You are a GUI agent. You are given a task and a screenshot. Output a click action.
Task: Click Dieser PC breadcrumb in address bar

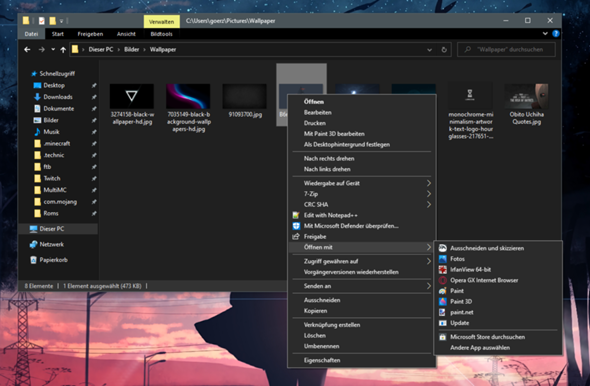tap(101, 50)
